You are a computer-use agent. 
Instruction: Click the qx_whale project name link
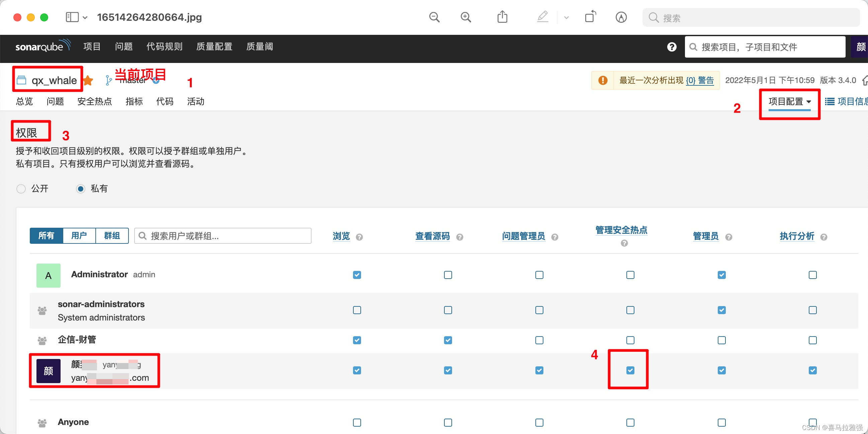point(54,80)
